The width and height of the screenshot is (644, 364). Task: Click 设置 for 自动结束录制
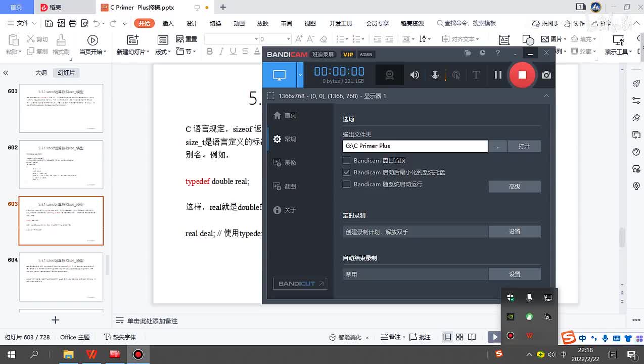click(515, 274)
